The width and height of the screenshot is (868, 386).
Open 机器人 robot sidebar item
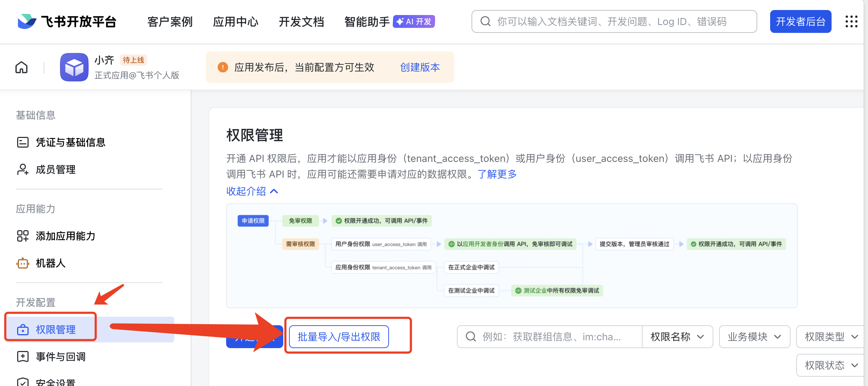click(x=50, y=263)
